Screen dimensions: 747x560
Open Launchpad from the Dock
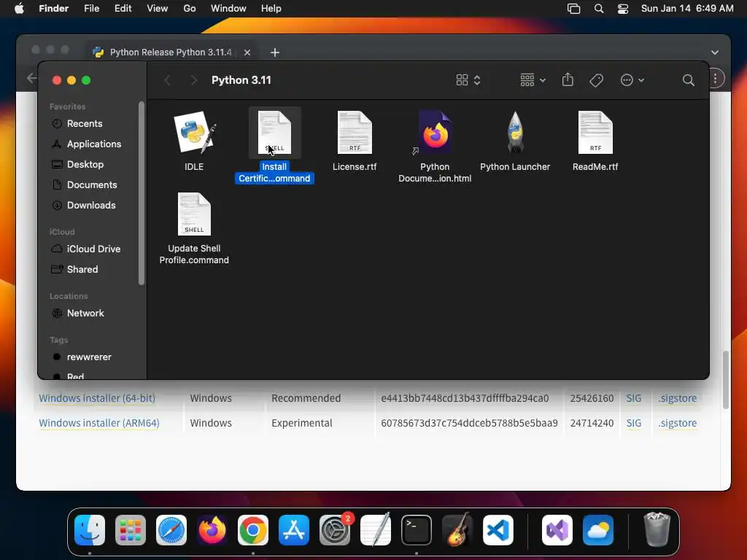point(131,530)
